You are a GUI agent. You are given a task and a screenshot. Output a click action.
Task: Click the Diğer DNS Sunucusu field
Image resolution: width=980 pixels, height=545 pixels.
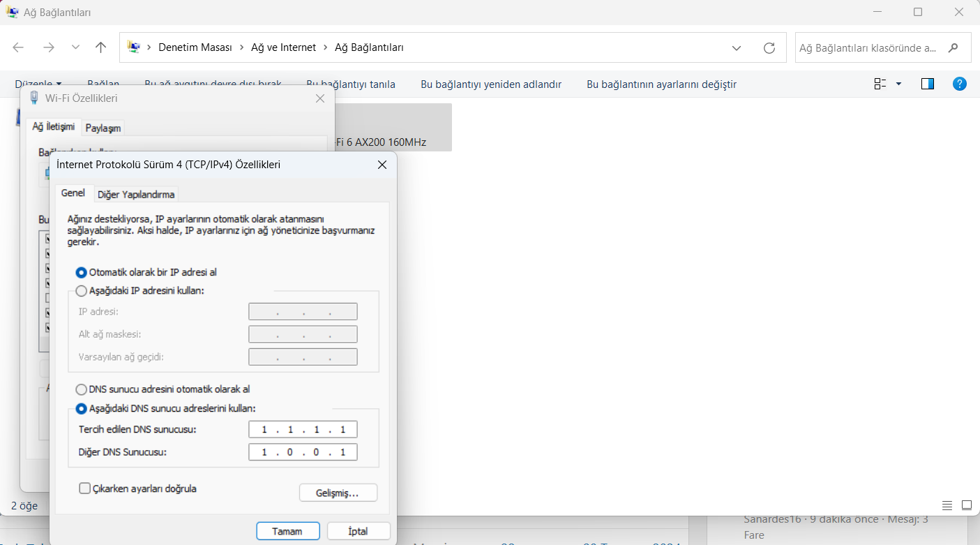(x=303, y=452)
